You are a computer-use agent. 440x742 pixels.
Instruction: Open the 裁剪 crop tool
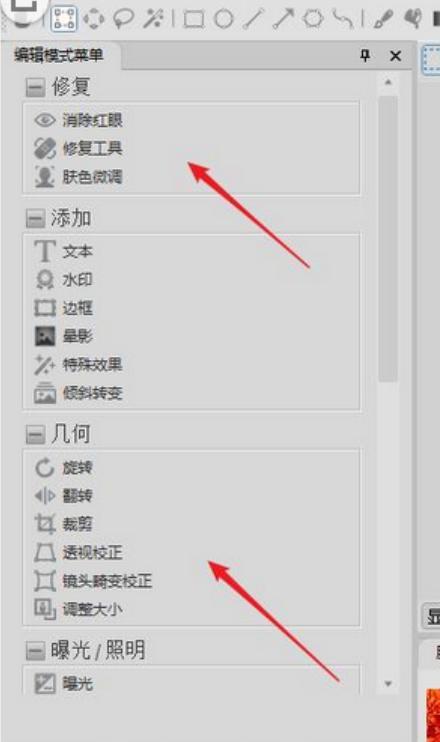(x=63, y=524)
